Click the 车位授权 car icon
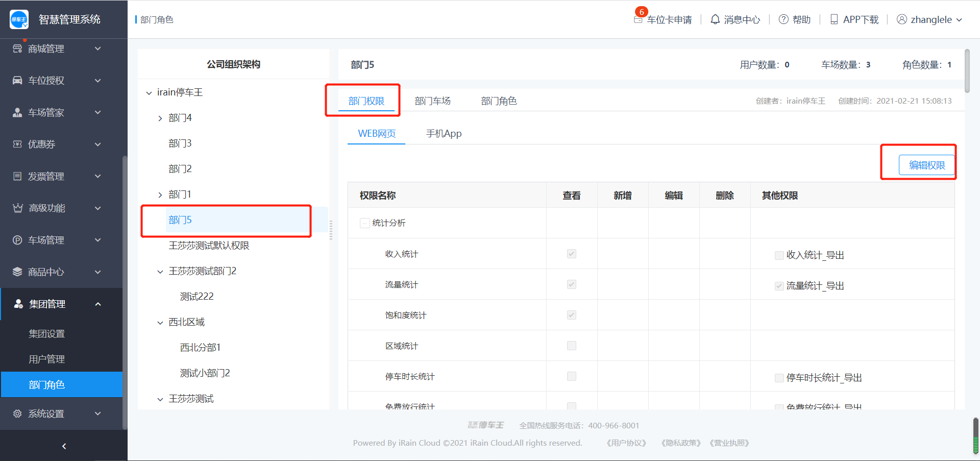 tap(17, 80)
